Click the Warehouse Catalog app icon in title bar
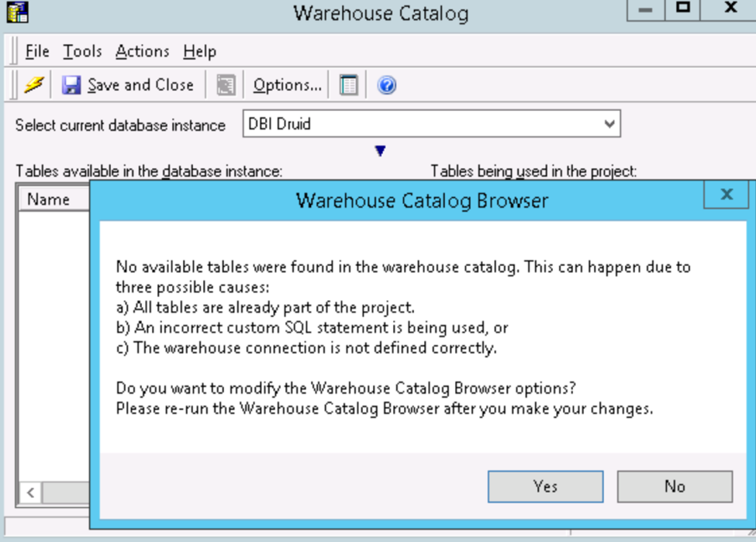The width and height of the screenshot is (756, 542). pos(18,12)
